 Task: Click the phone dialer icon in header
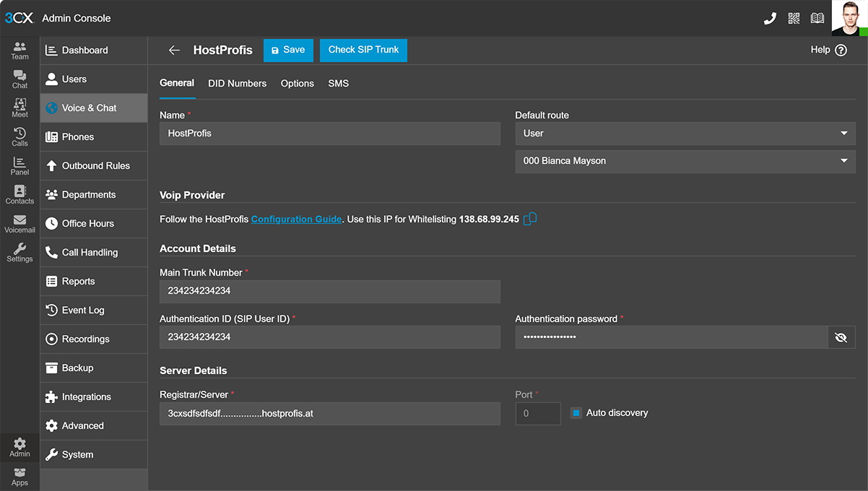(x=770, y=18)
